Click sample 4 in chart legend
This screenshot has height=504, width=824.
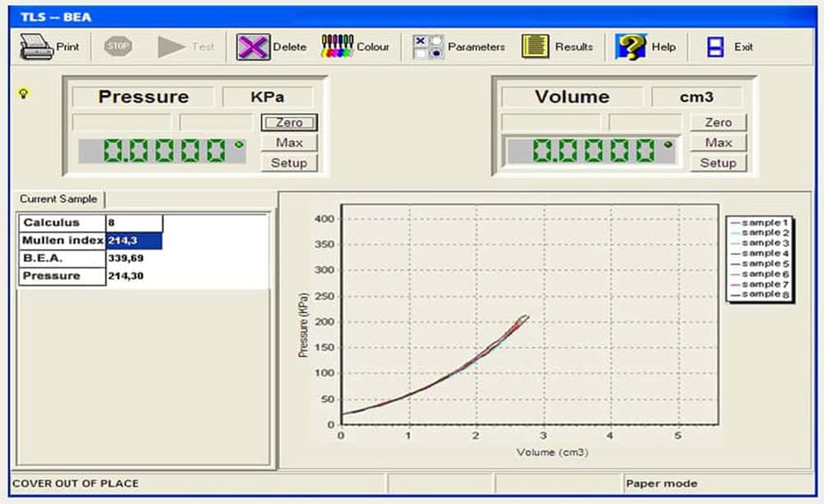coord(760,253)
